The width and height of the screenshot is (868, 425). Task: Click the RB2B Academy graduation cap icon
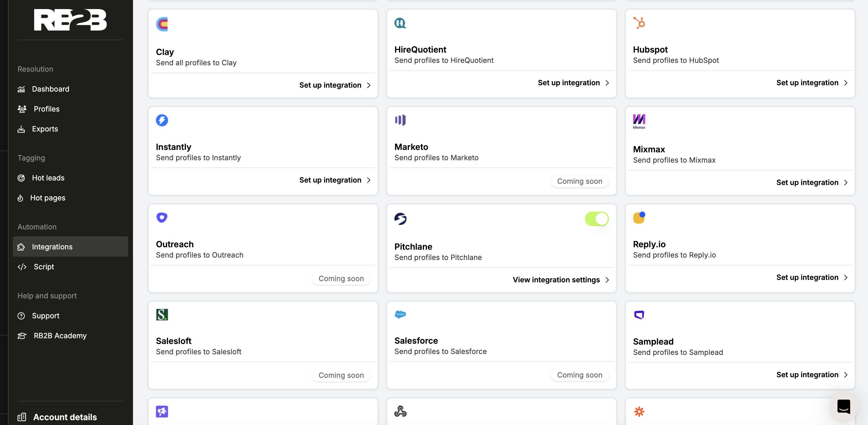[x=22, y=336]
